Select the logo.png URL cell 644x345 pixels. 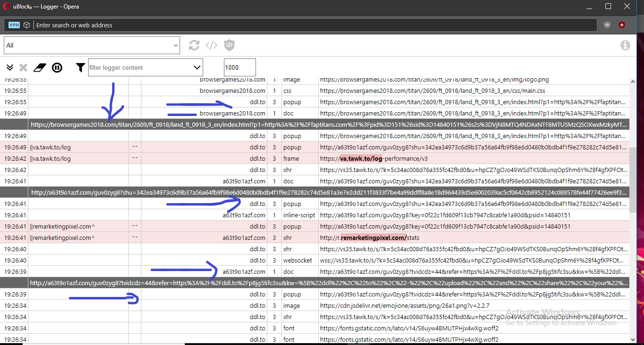(473, 80)
